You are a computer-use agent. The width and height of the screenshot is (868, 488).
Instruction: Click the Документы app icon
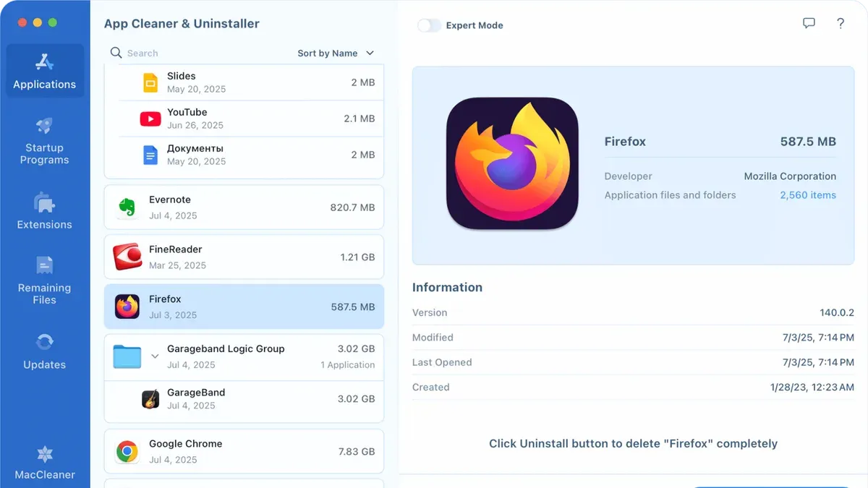(x=150, y=155)
